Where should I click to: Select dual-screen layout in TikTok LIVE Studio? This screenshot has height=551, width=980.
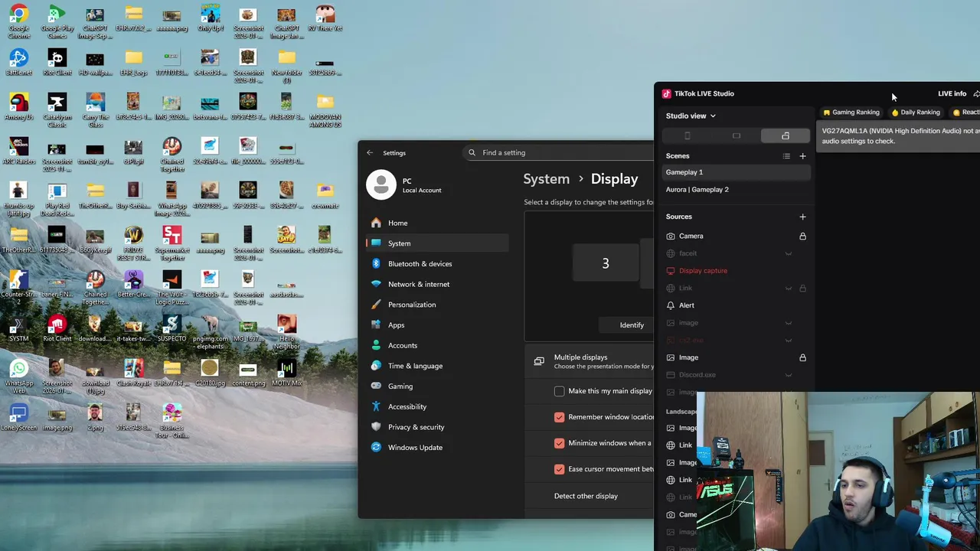(786, 135)
